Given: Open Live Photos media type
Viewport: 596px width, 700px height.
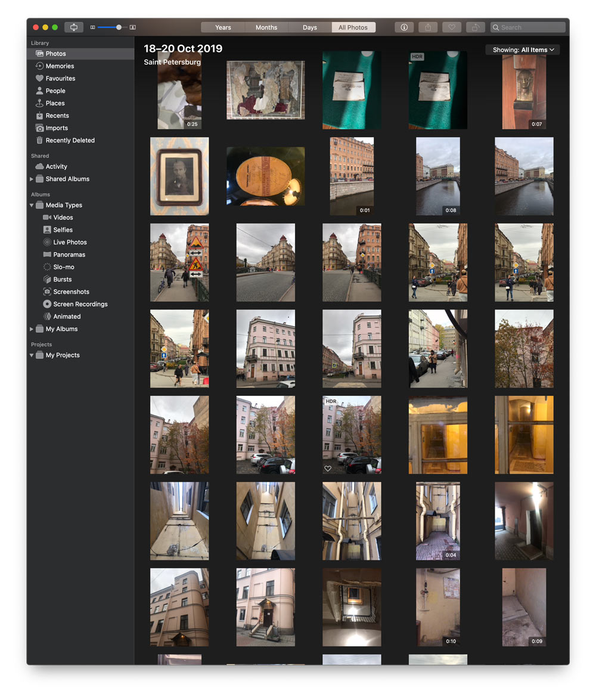Looking at the screenshot, I should point(70,242).
